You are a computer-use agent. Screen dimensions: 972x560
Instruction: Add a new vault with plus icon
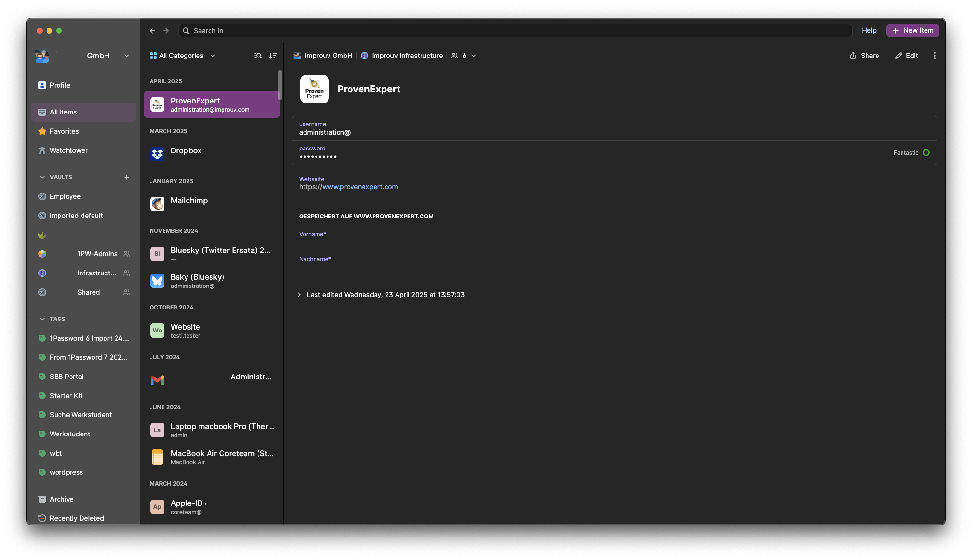click(x=126, y=177)
